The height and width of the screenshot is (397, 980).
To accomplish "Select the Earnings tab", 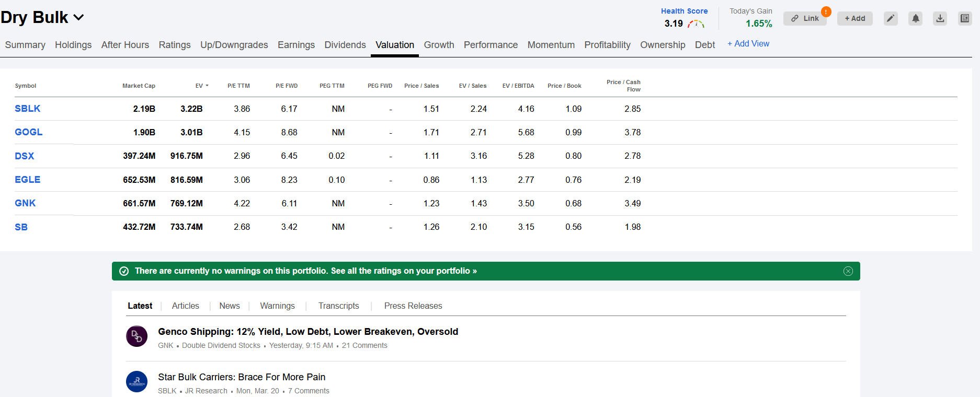I will point(296,45).
